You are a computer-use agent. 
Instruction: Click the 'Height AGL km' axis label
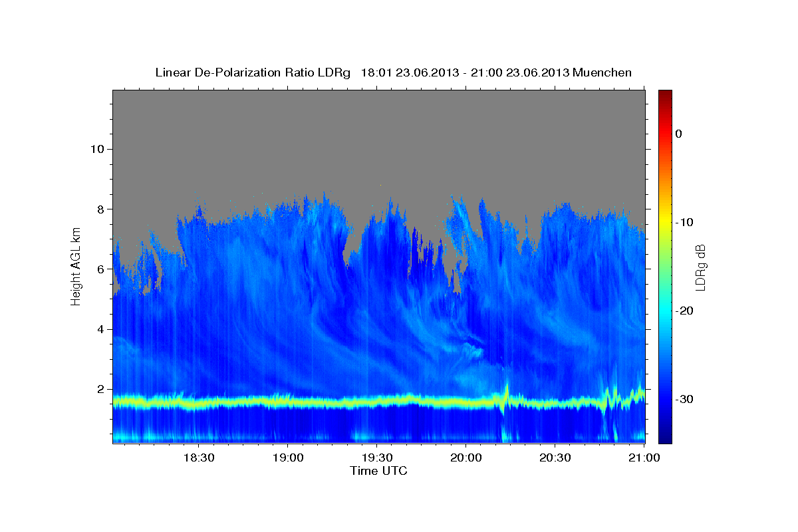[76, 266]
